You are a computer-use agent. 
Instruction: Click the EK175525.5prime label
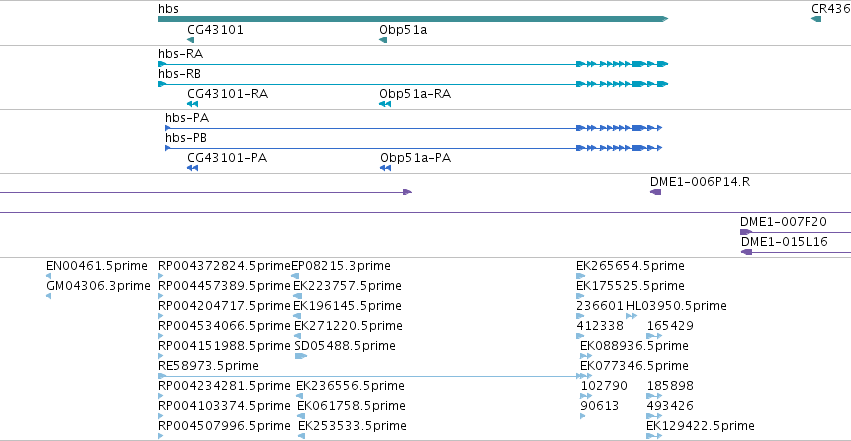coord(630,286)
